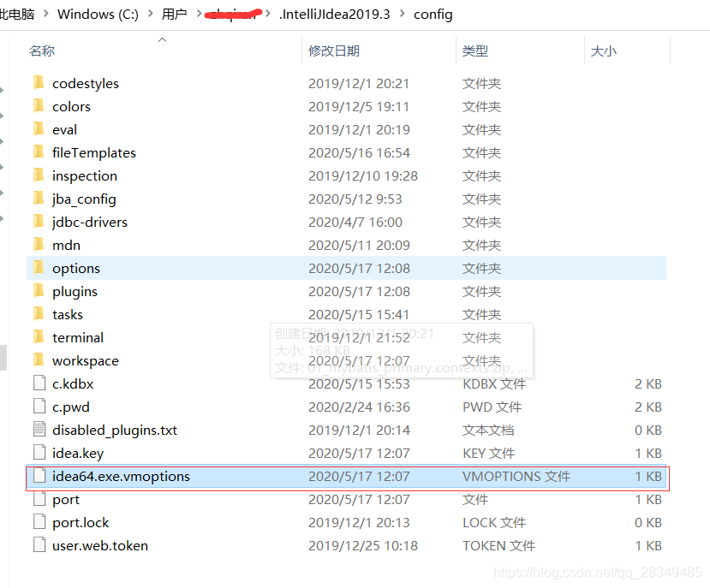Navigate to .IntelliJIdea2019.3 in address bar
This screenshot has width=710, height=588.
[x=335, y=15]
